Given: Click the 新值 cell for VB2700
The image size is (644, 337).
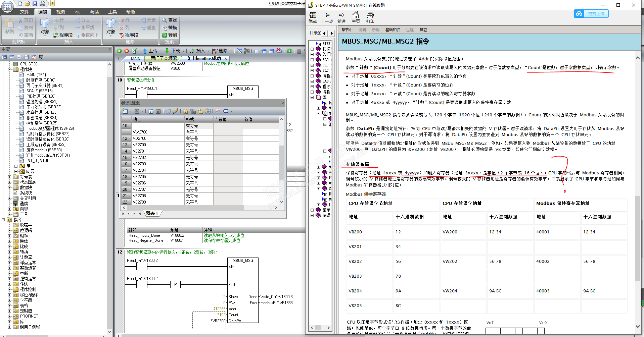Looking at the screenshot, I should 261,145.
